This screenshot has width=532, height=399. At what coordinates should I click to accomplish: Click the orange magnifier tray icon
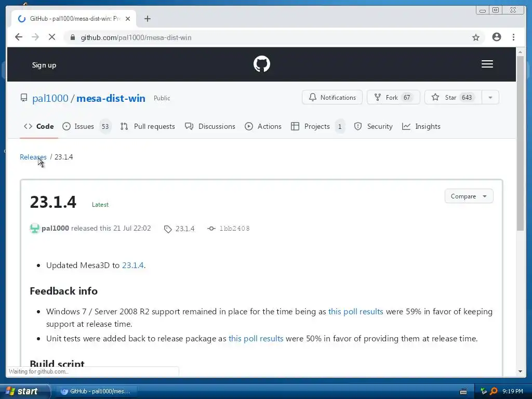[x=494, y=391]
